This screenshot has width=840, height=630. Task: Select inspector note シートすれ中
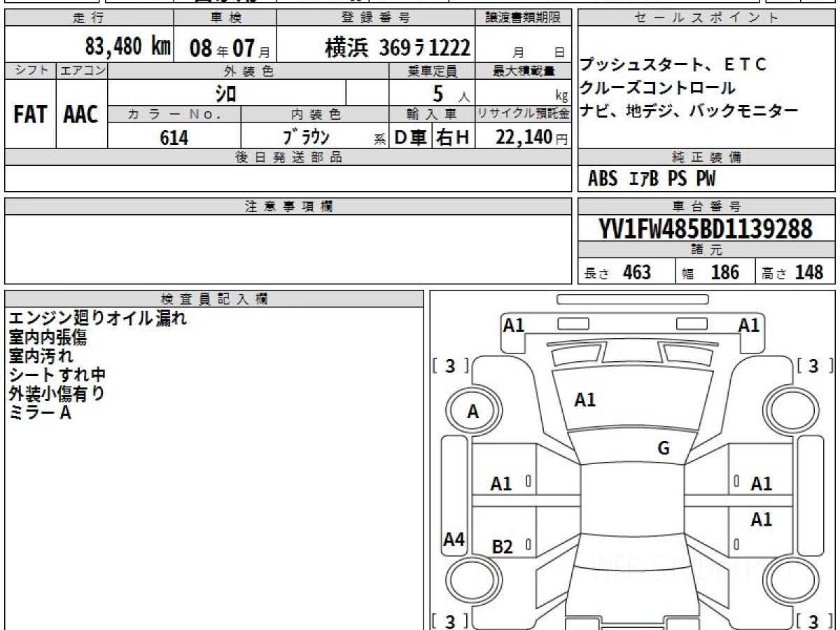click(57, 375)
